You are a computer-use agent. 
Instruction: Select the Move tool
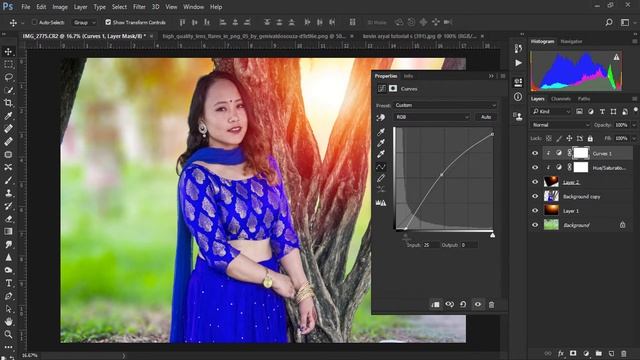click(8, 51)
